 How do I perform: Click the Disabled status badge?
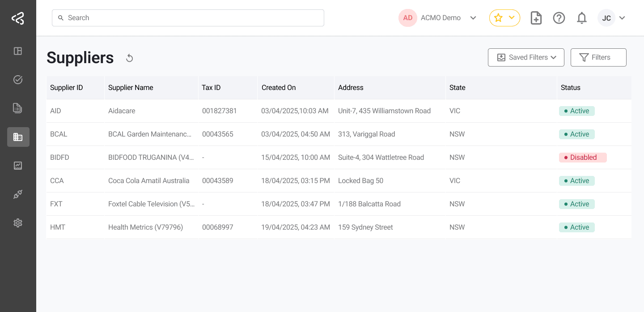point(583,158)
